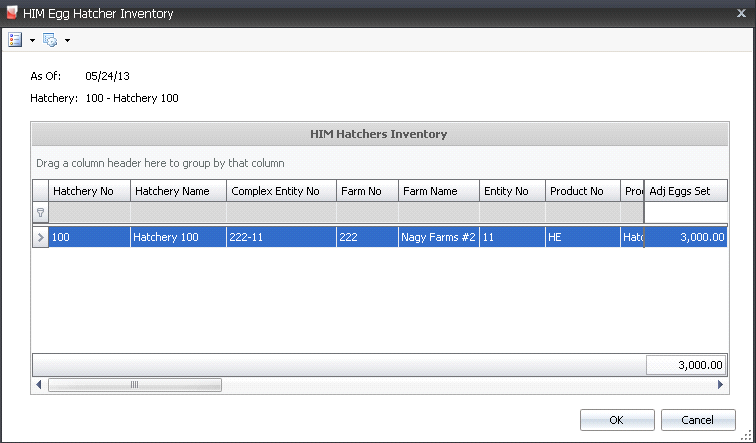The image size is (756, 443).
Task: Open the dropdown arrow beside list options icon
Action: [32, 41]
